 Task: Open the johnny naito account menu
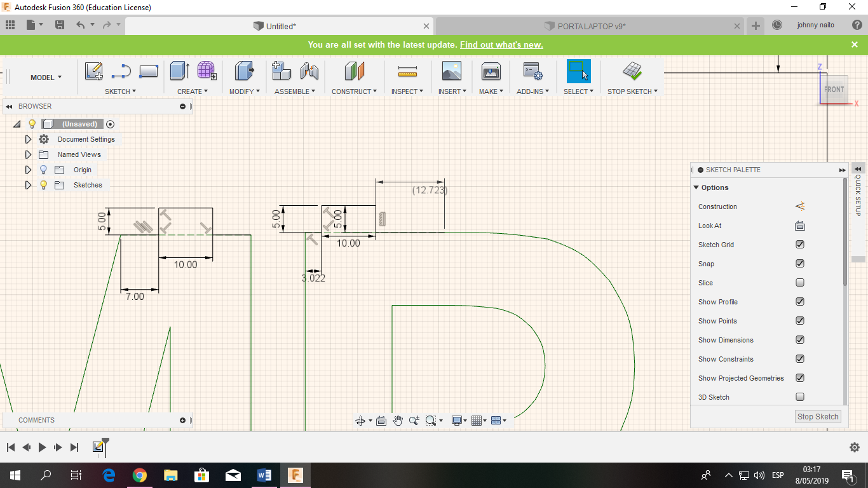click(816, 25)
